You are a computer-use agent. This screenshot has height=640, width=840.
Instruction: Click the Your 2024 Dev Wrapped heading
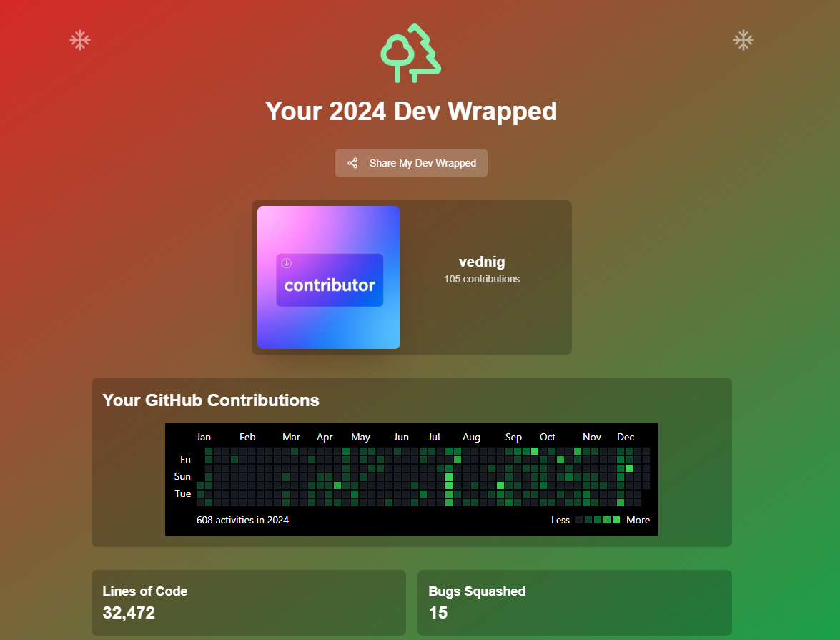[x=411, y=111]
